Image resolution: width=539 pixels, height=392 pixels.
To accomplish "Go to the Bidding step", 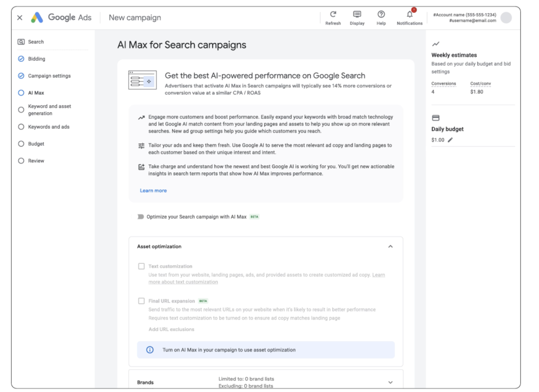I will click(x=31, y=59).
